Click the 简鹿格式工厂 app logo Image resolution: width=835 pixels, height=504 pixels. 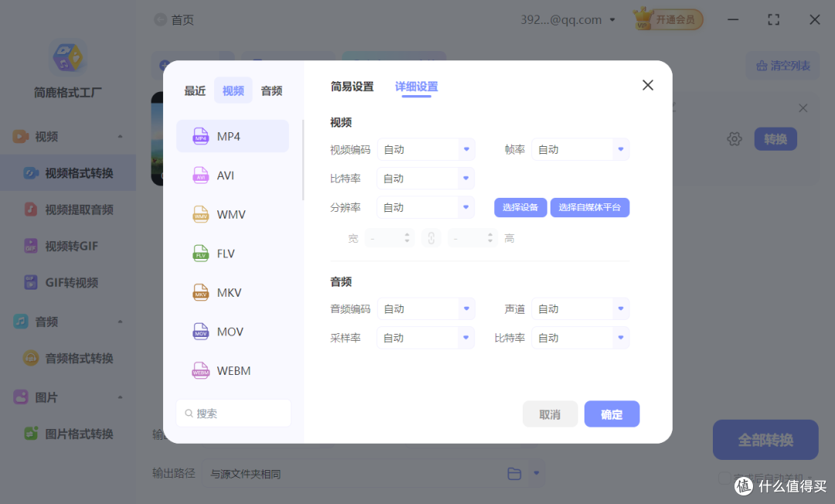[x=67, y=56]
